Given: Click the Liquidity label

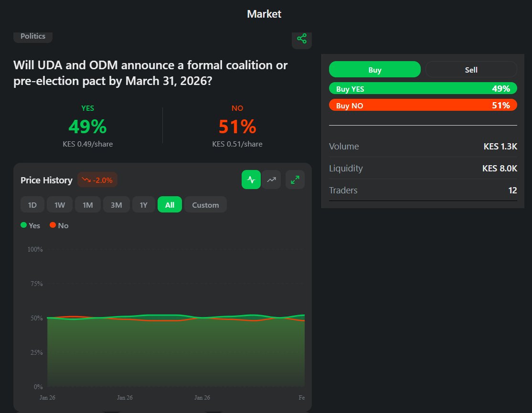Looking at the screenshot, I should coord(346,169).
